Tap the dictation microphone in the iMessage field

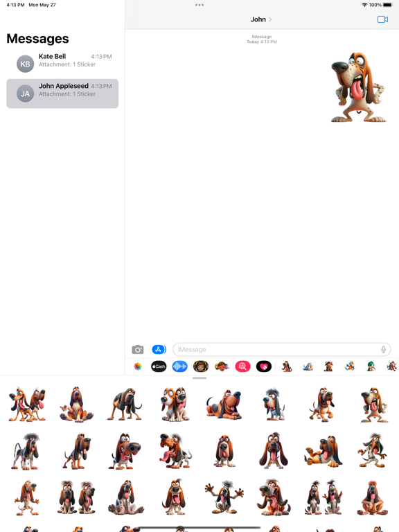(383, 349)
